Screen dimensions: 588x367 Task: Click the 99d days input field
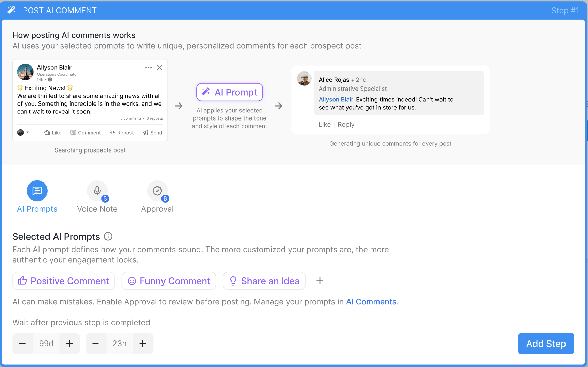pyautogui.click(x=46, y=344)
